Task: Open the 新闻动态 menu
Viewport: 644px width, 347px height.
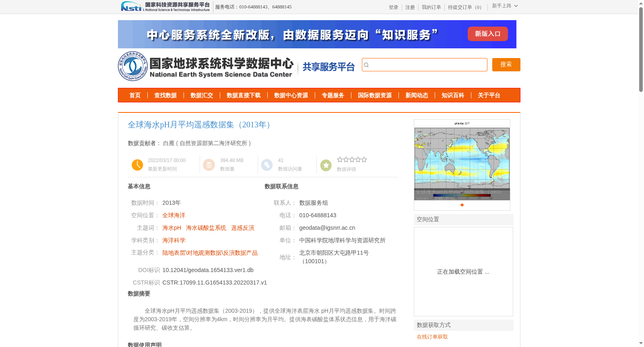Action: point(417,96)
